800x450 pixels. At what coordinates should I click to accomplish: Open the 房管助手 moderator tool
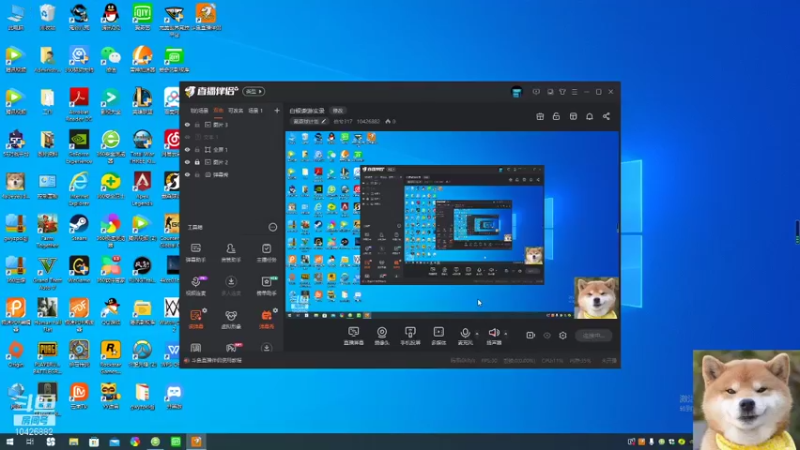point(231,253)
